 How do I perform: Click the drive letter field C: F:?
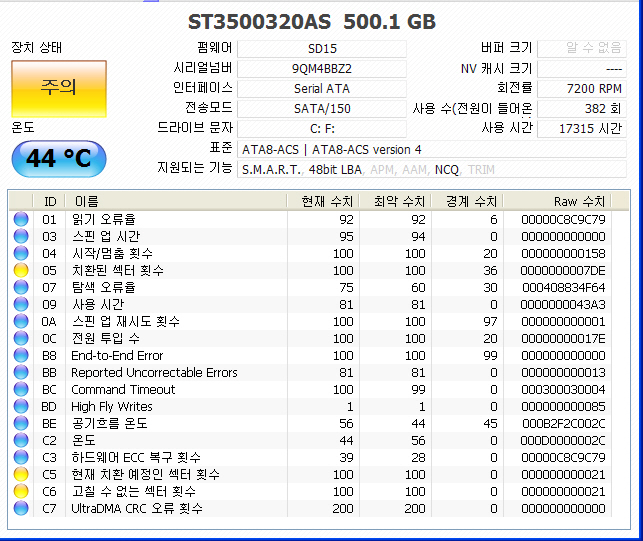click(x=322, y=129)
